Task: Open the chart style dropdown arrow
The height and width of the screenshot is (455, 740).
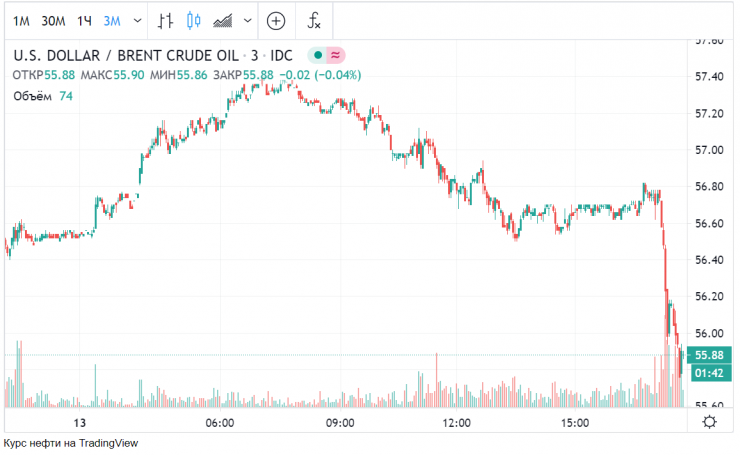Action: click(x=246, y=20)
